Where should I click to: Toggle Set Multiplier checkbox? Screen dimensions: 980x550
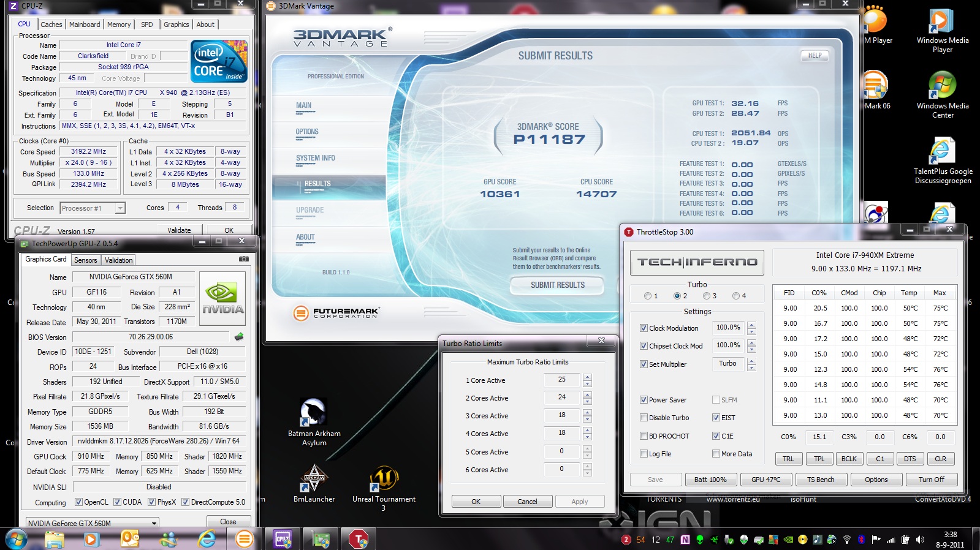(x=644, y=364)
